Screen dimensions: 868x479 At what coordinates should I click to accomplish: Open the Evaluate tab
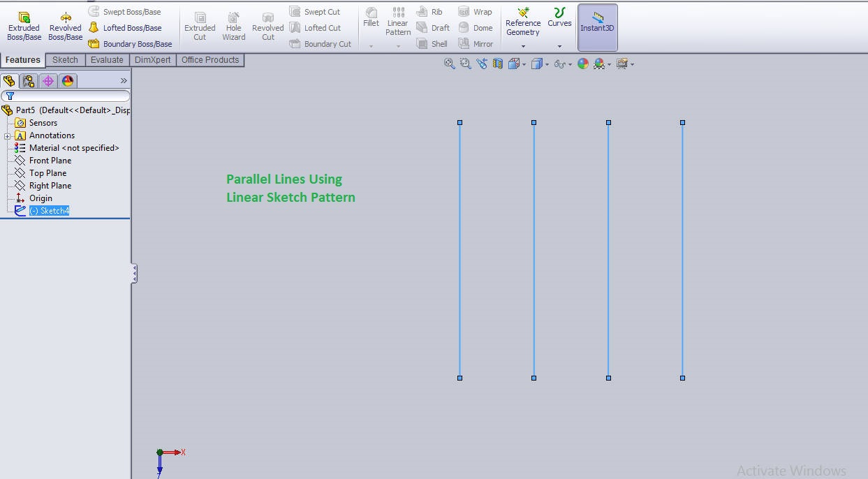tap(106, 60)
